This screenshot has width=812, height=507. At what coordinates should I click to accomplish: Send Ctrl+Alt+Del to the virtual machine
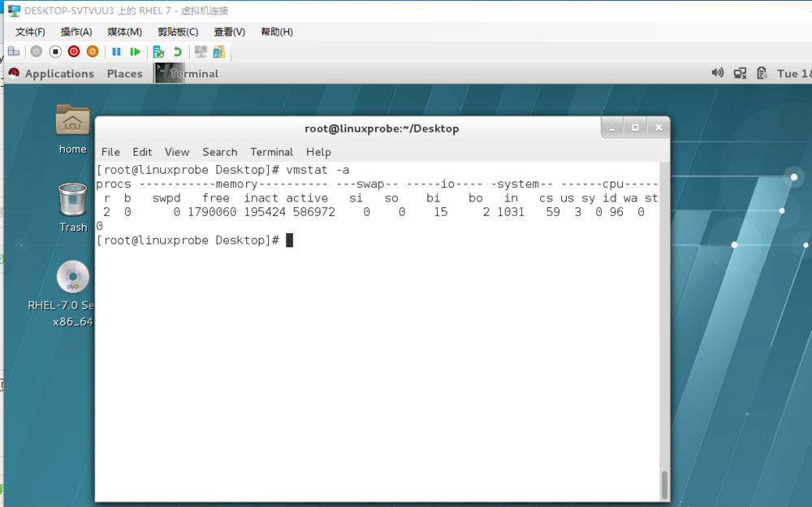[x=13, y=51]
